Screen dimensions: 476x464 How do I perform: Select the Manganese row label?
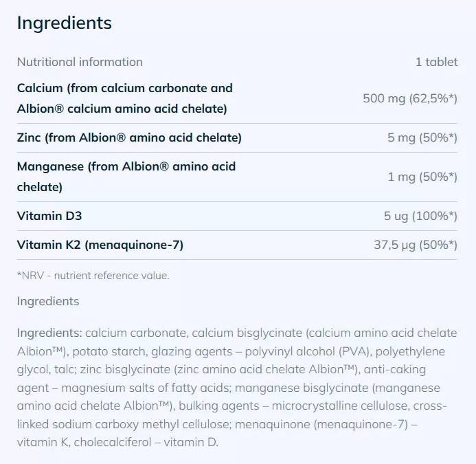point(126,176)
